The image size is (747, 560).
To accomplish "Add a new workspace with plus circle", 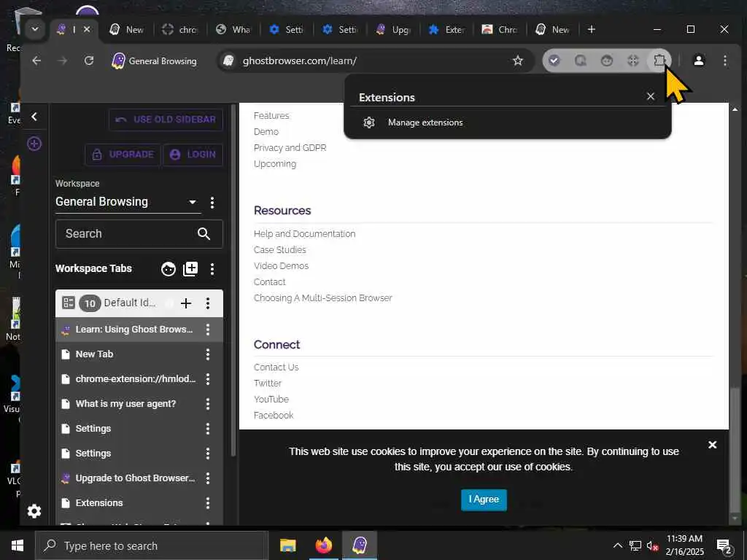I will pyautogui.click(x=34, y=144).
